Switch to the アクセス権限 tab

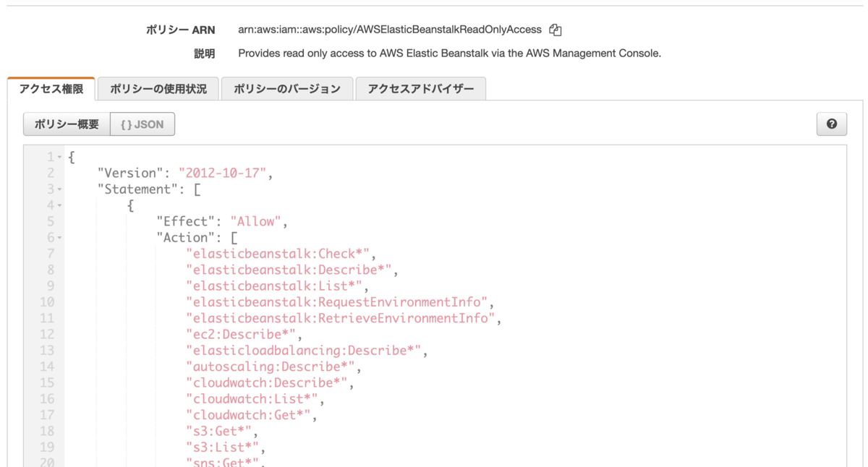[x=51, y=89]
